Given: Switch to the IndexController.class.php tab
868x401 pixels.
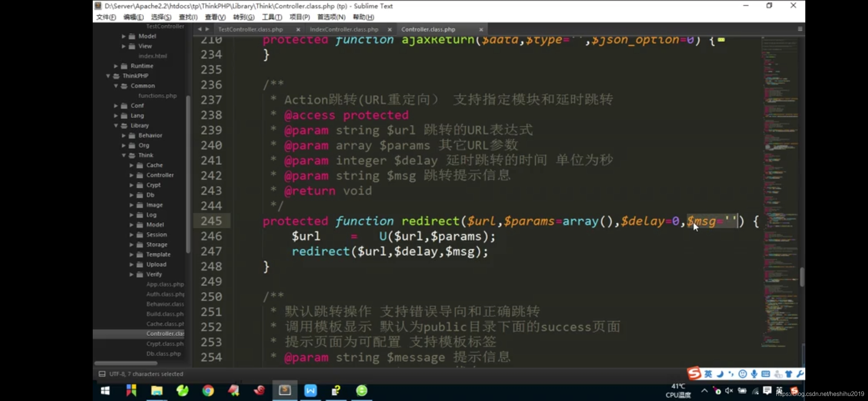Looking at the screenshot, I should point(344,29).
